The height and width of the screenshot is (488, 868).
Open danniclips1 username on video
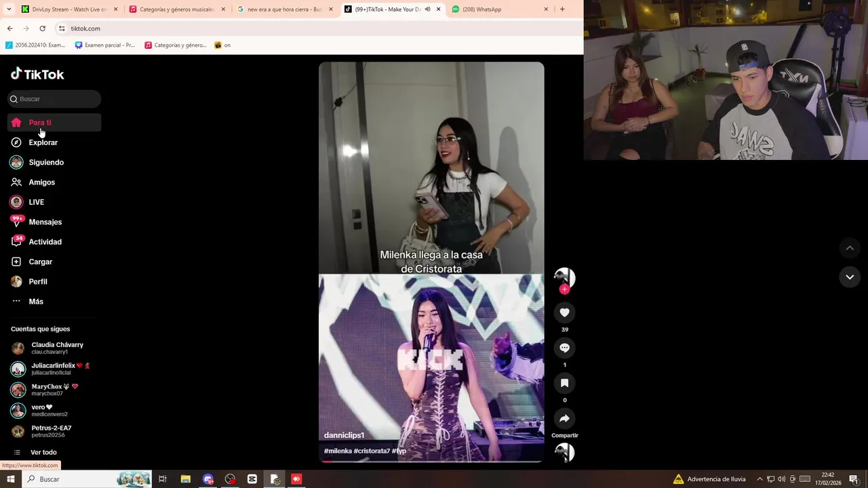344,435
